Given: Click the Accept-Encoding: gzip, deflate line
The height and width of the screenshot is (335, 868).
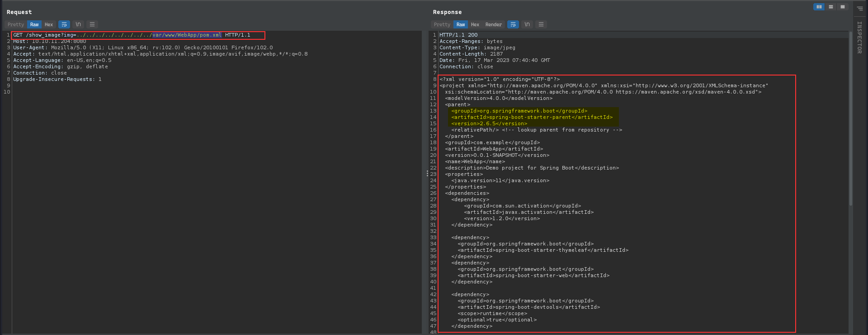Looking at the screenshot, I should [61, 66].
